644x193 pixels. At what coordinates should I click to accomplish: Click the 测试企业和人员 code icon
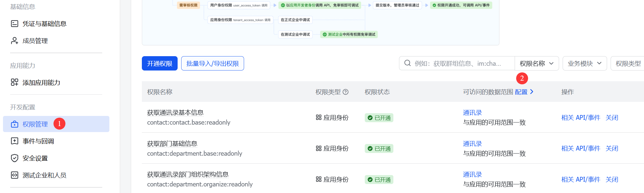[14, 175]
